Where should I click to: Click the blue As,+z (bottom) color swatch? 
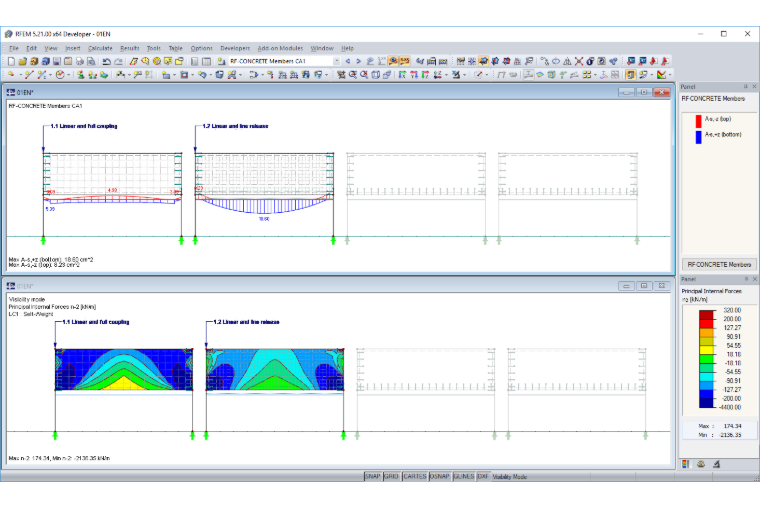(698, 137)
